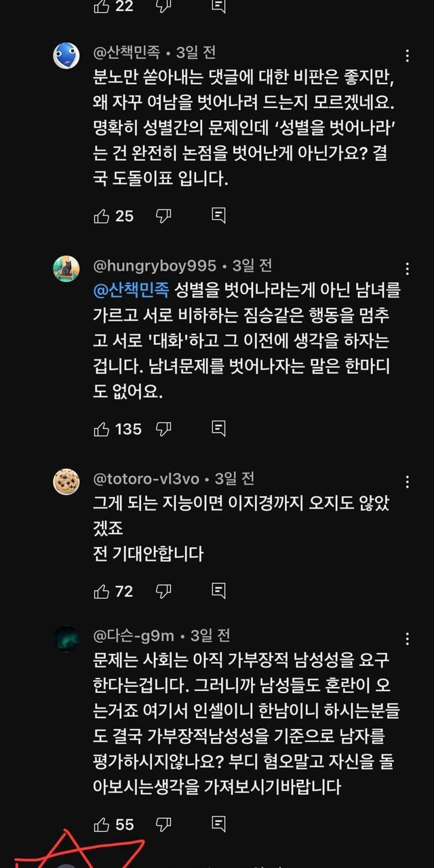The height and width of the screenshot is (868, 434).
Task: Open more options for @산책민족's comment
Action: (x=407, y=56)
